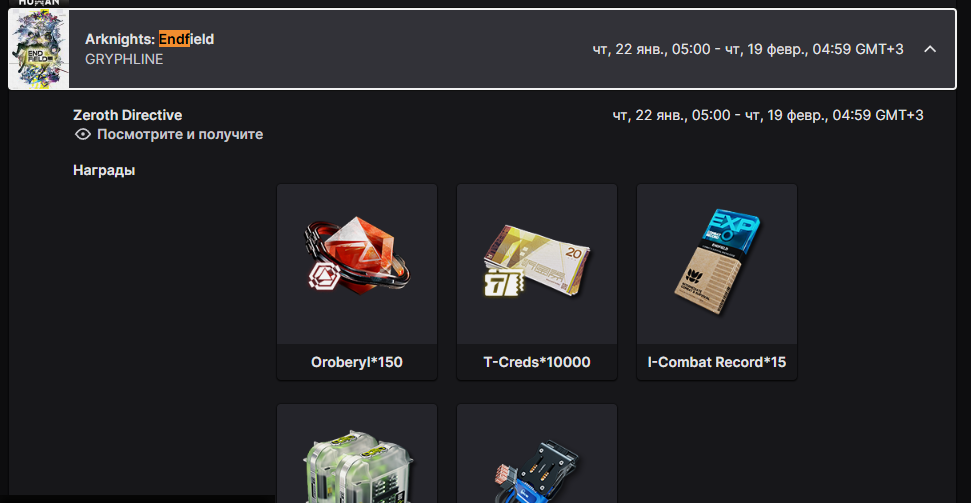Select the Oroberyl*150 reward label

pos(357,362)
